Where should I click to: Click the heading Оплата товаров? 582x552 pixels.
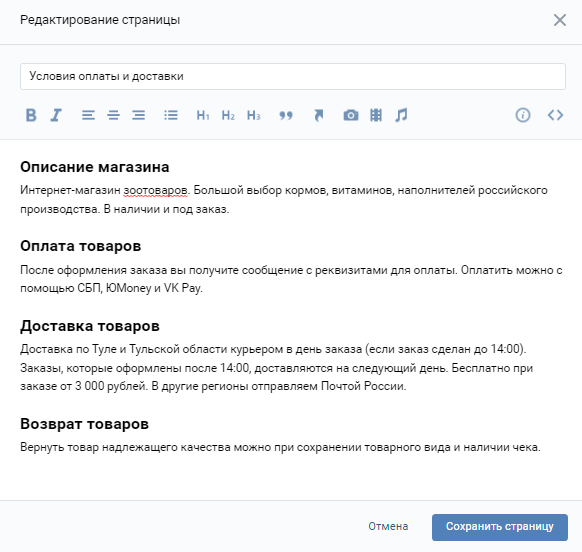(81, 246)
